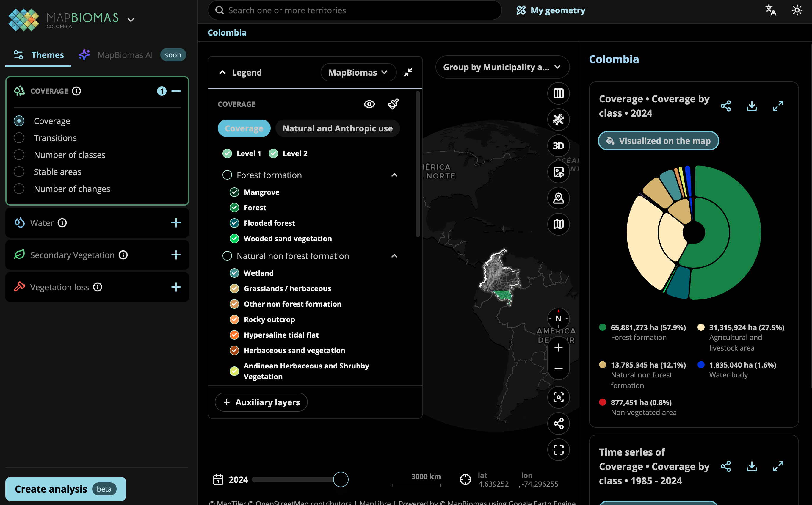Click the compass north indicator
The height and width of the screenshot is (505, 812).
point(558,319)
